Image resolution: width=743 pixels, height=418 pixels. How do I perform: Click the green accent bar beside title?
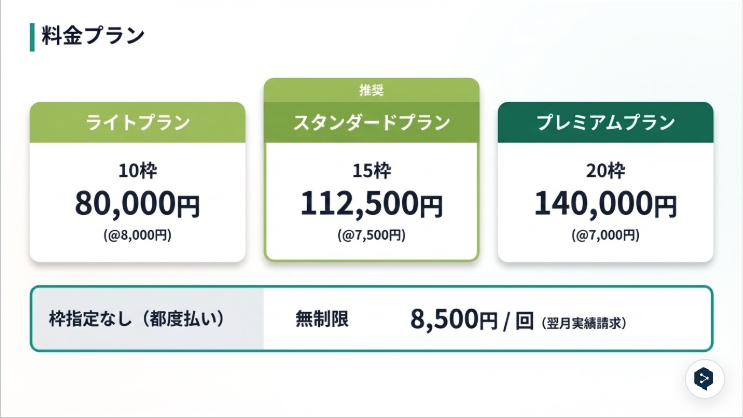[x=32, y=37]
